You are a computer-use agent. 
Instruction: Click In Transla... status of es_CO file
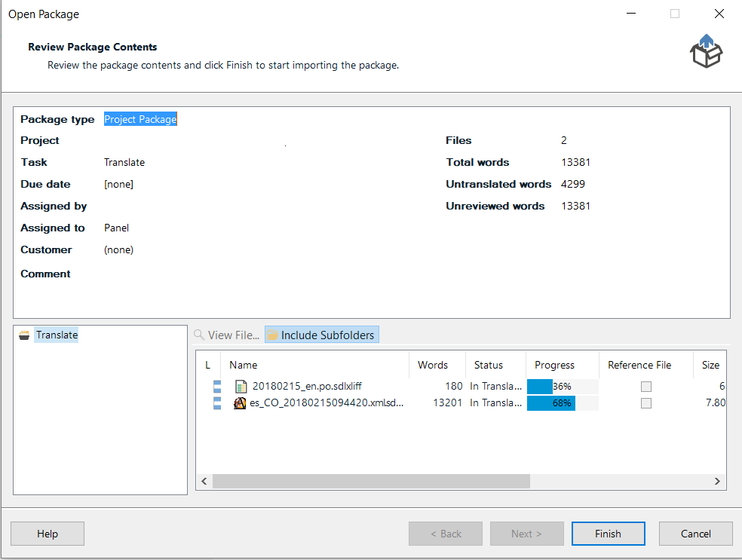point(495,403)
